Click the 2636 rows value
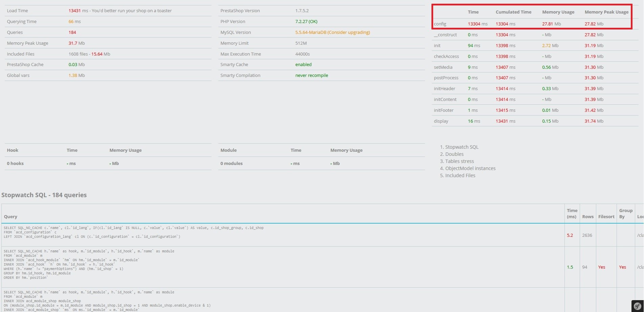Image resolution: width=644 pixels, height=312 pixels. (x=587, y=235)
